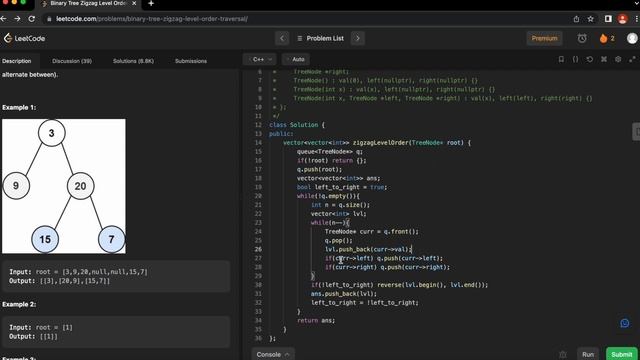Reset code to default icon

coord(590,59)
